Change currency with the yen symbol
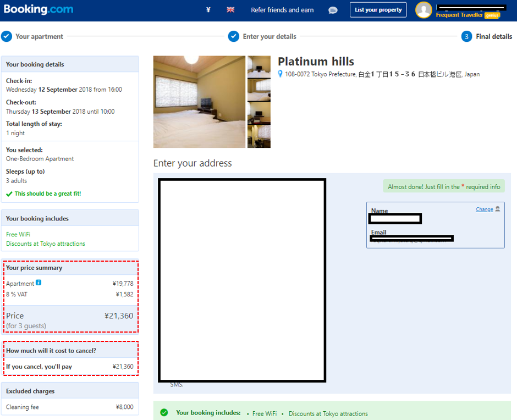517x420 pixels. [x=208, y=9]
